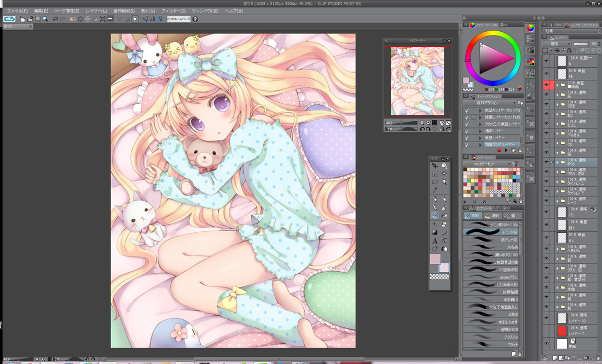This screenshot has height=364, width=602.
Task: Select the 不透明水彩 brush
Action: (491, 269)
